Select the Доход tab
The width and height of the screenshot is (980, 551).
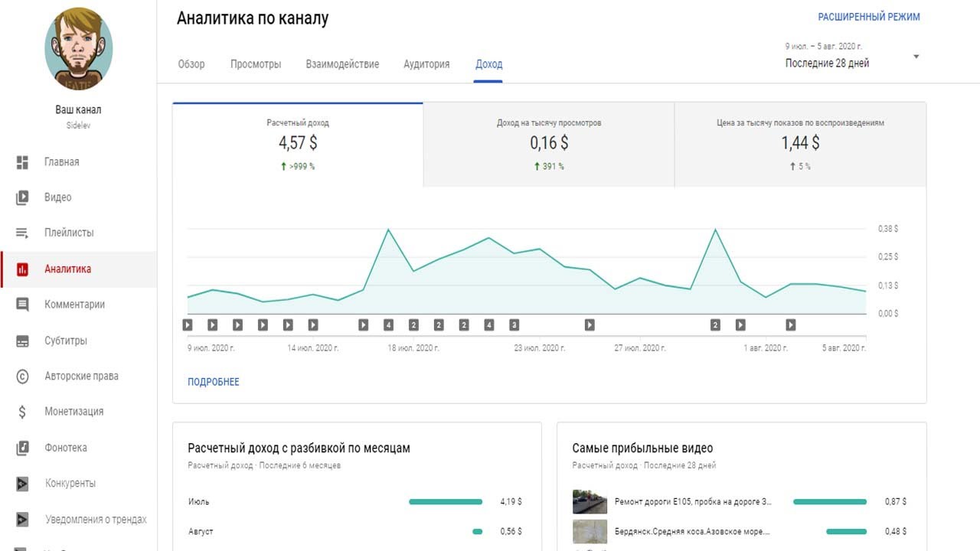tap(488, 64)
